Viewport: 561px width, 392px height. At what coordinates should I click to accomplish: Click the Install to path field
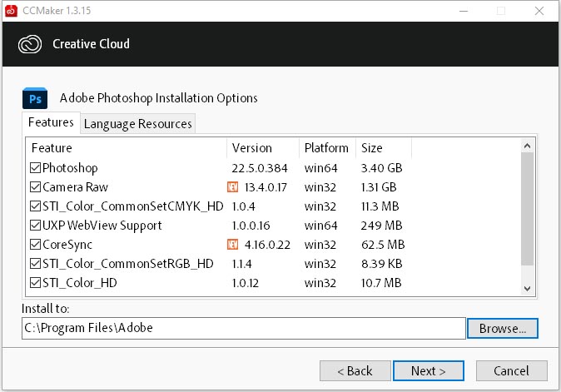click(x=244, y=328)
